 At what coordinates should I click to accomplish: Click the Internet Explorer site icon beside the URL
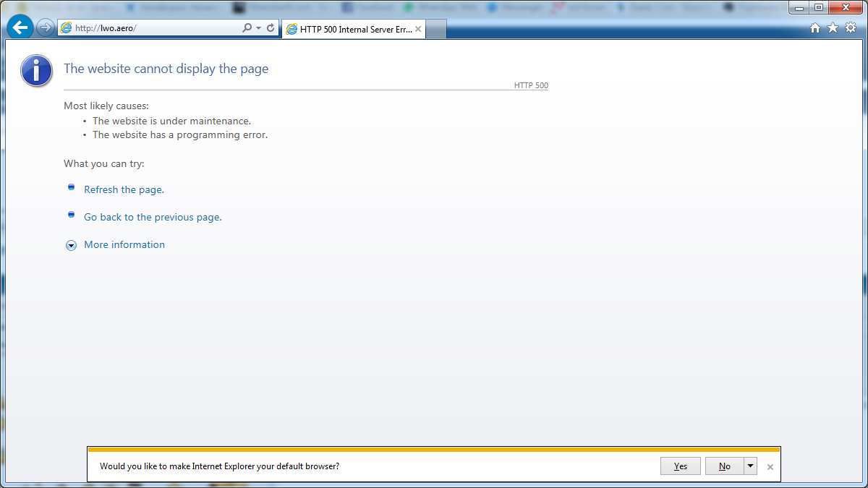67,28
